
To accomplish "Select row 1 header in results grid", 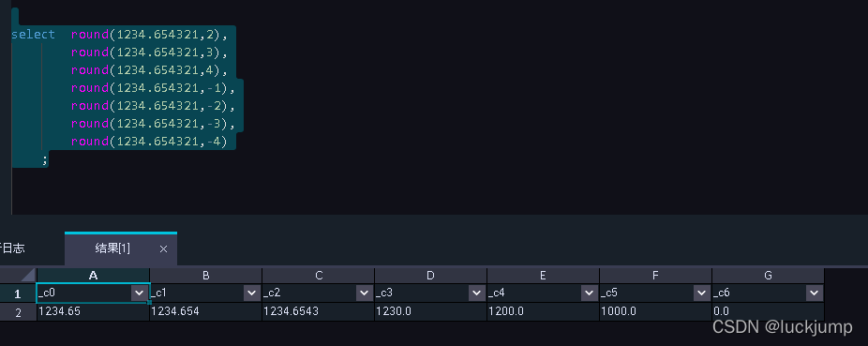I will [18, 293].
